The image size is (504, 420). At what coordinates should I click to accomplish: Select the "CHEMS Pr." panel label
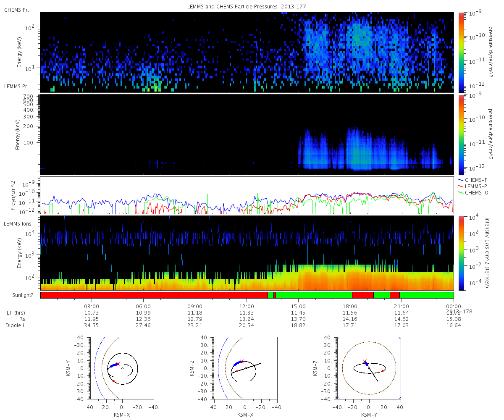16,10
